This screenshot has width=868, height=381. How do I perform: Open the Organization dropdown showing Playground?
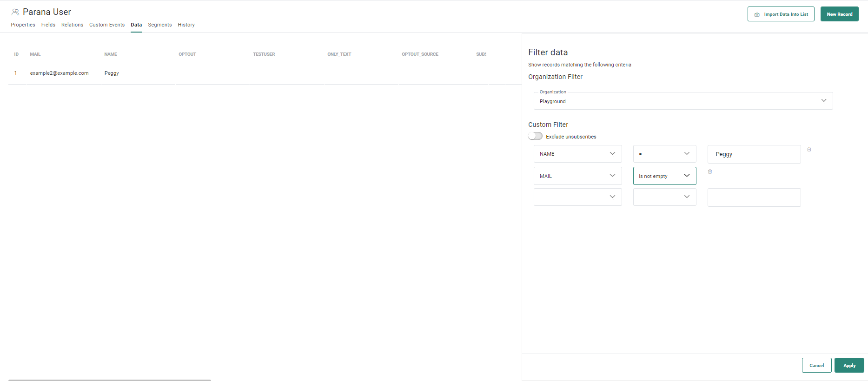683,101
